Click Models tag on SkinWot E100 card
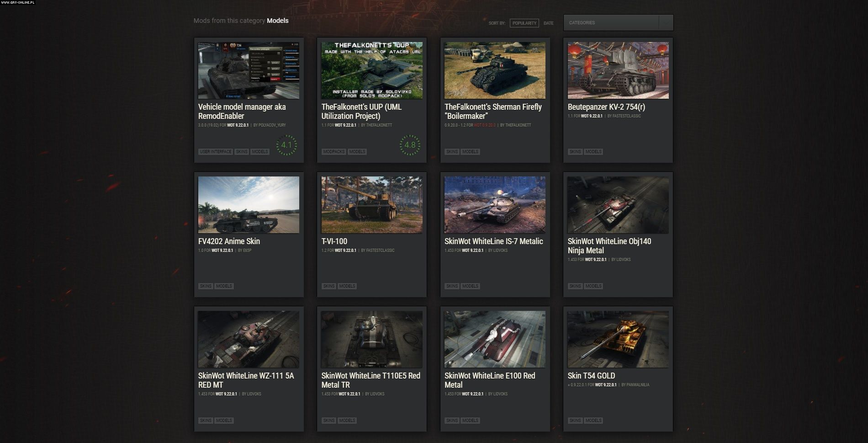 pyautogui.click(x=470, y=421)
